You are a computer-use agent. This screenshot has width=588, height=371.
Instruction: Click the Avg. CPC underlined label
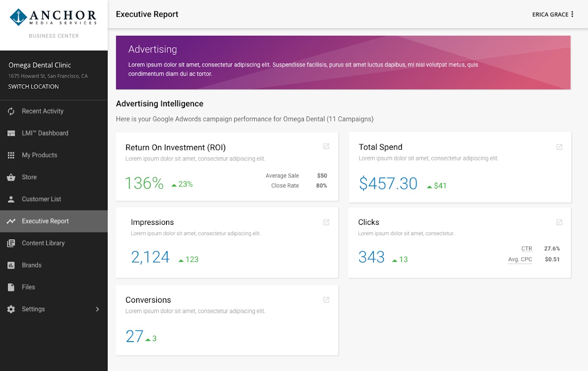(520, 259)
